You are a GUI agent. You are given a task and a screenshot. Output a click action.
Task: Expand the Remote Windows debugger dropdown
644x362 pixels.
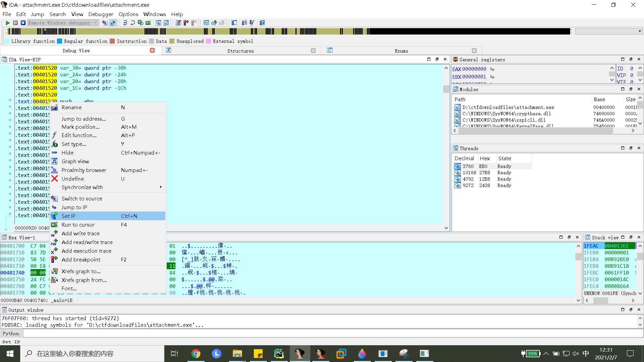click(96, 23)
